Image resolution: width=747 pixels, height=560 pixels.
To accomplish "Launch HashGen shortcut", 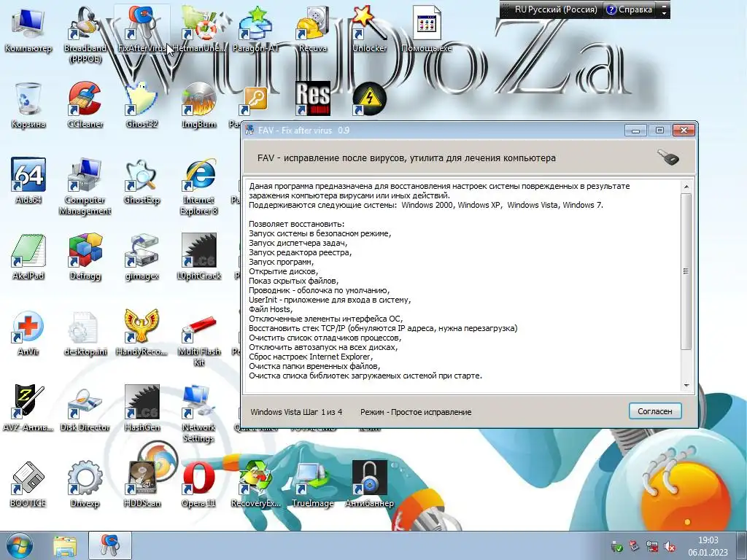I will point(142,408).
